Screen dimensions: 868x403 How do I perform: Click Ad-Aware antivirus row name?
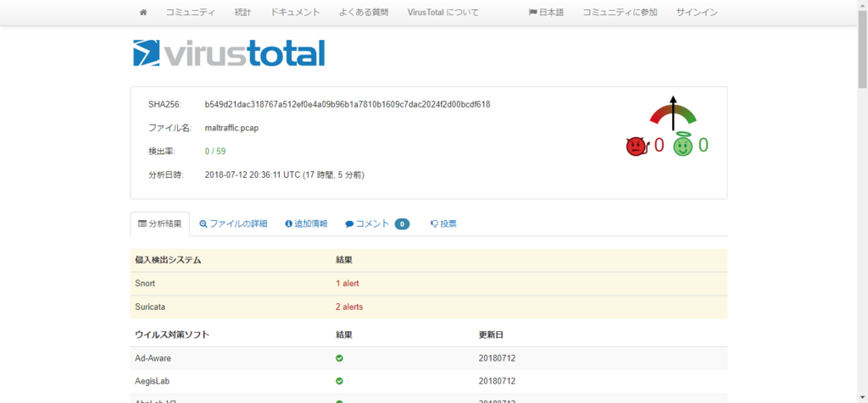(153, 358)
